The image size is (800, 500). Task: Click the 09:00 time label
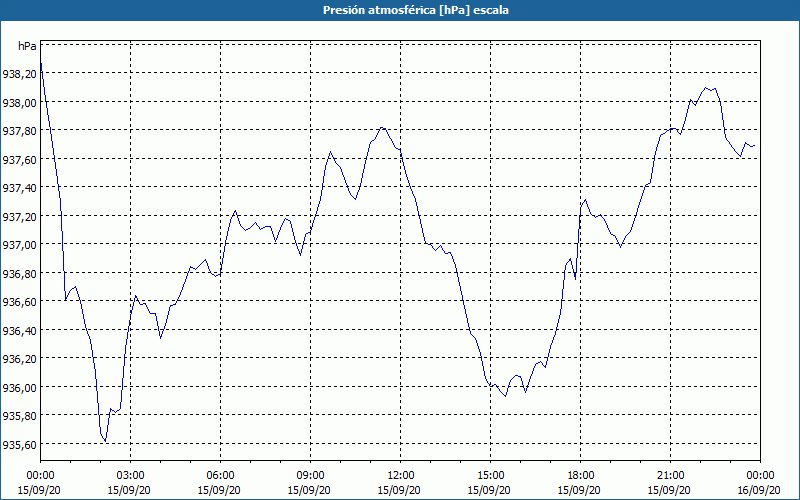(x=310, y=476)
